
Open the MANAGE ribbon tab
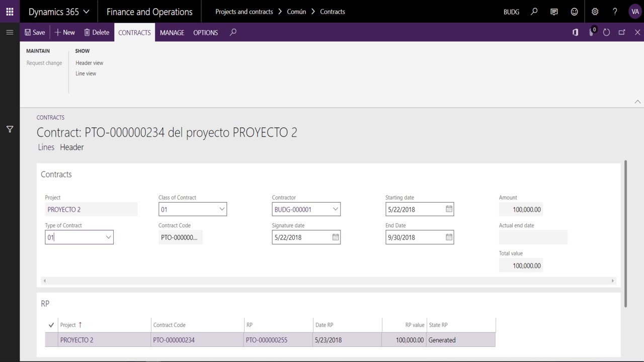coord(172,32)
